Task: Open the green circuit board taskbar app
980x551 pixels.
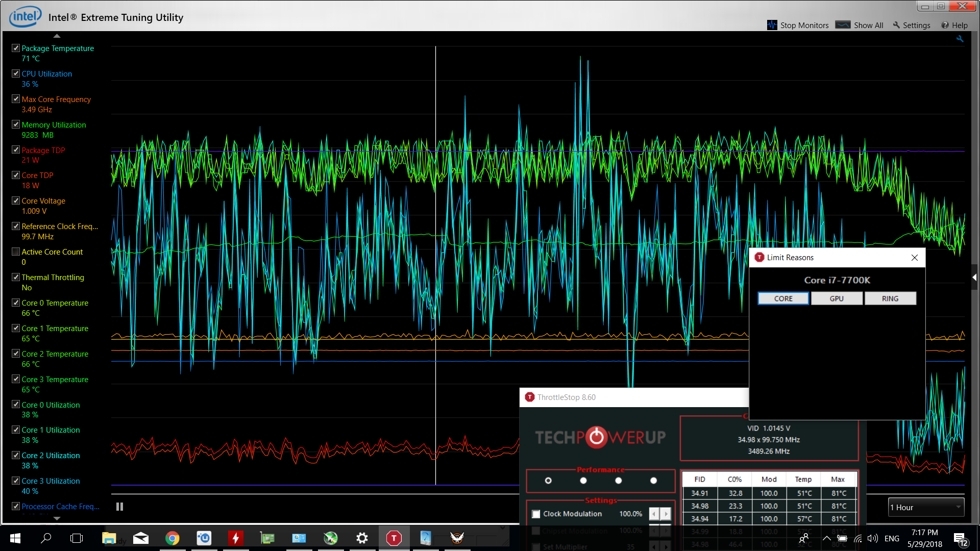Action: pos(267,538)
